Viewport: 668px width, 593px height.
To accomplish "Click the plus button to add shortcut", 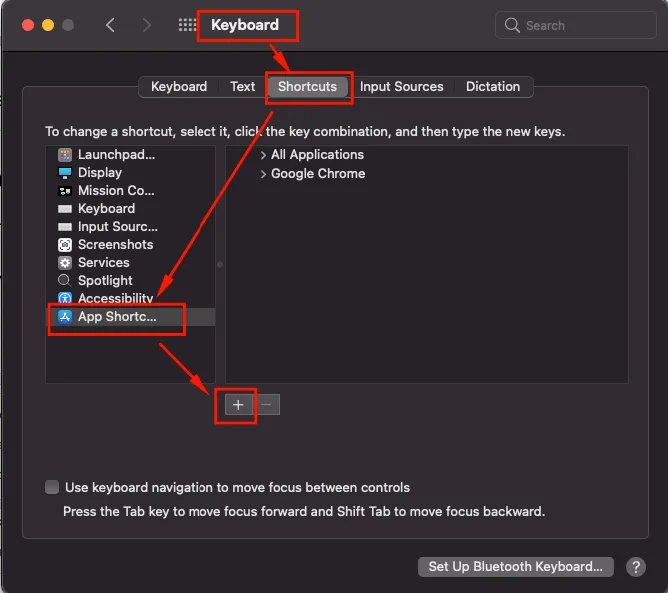I will pos(238,405).
